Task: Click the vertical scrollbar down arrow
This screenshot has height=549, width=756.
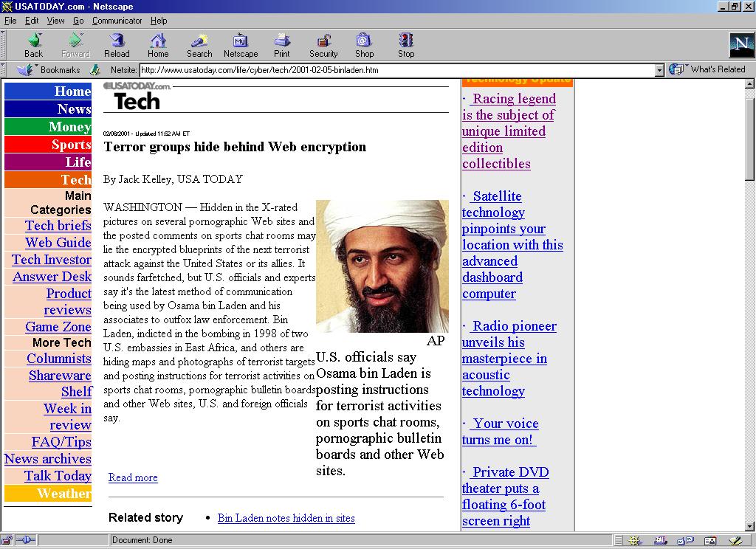Action: click(750, 526)
